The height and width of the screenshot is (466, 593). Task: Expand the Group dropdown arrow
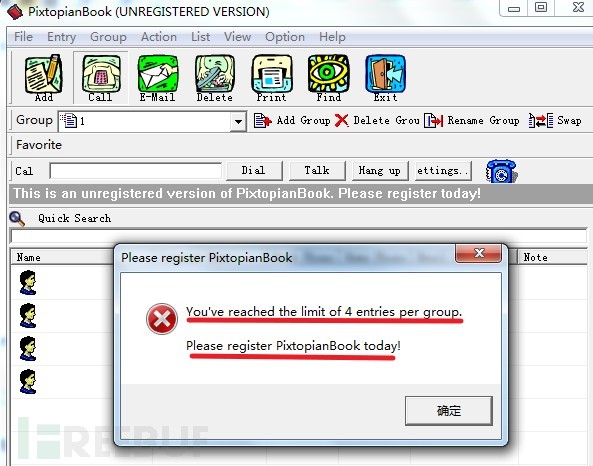[238, 121]
